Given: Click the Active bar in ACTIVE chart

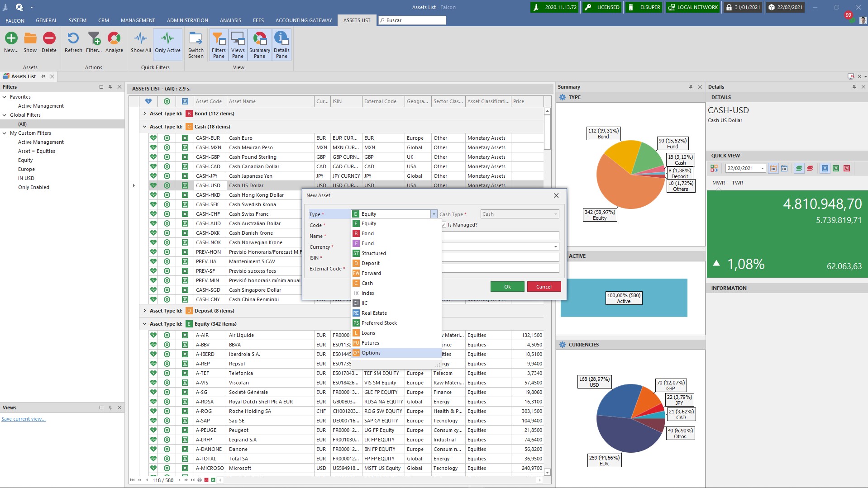Looking at the screenshot, I should click(624, 298).
